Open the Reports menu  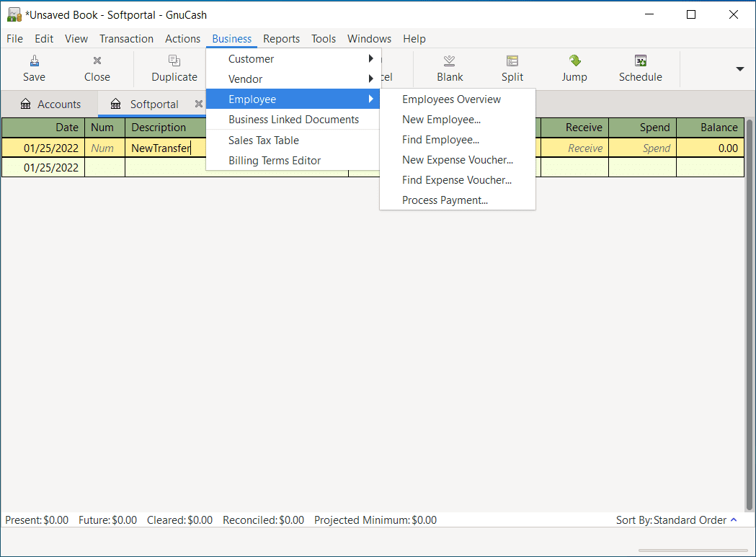[x=281, y=39]
